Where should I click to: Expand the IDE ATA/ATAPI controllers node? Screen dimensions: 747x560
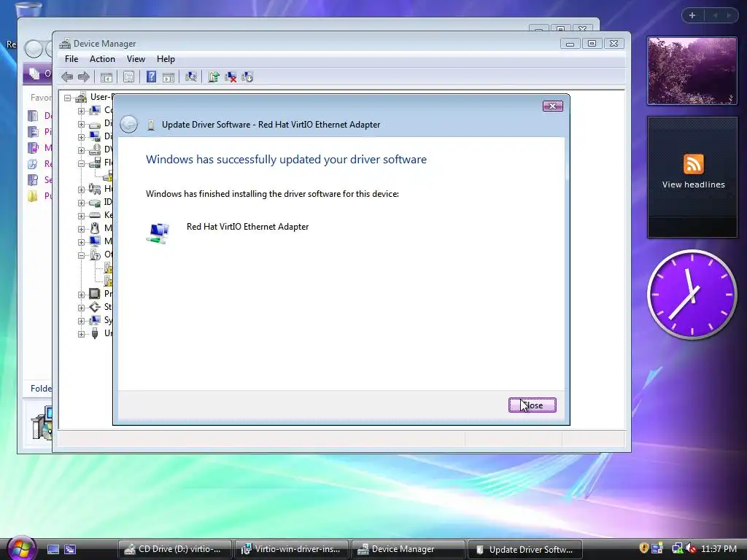click(x=81, y=203)
